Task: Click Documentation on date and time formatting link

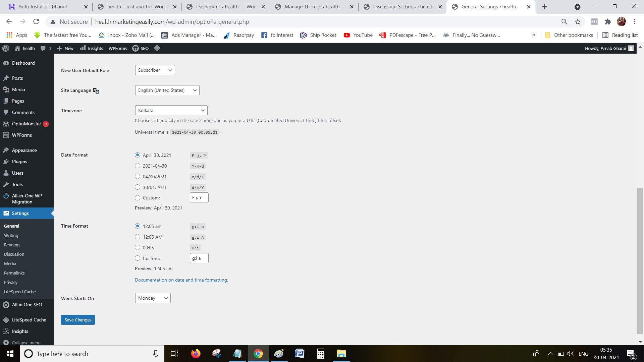Action: pos(181,279)
